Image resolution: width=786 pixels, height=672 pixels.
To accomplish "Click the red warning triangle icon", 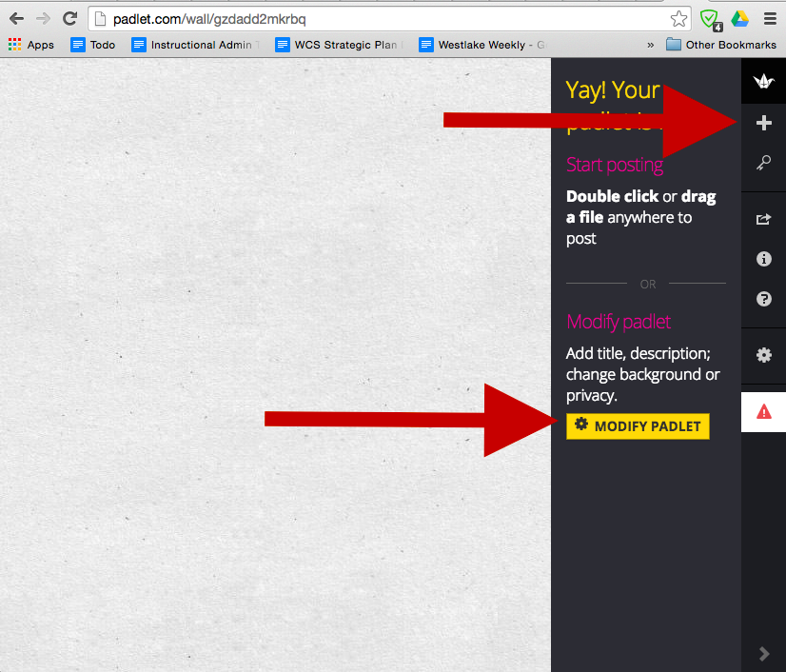I will pyautogui.click(x=763, y=412).
